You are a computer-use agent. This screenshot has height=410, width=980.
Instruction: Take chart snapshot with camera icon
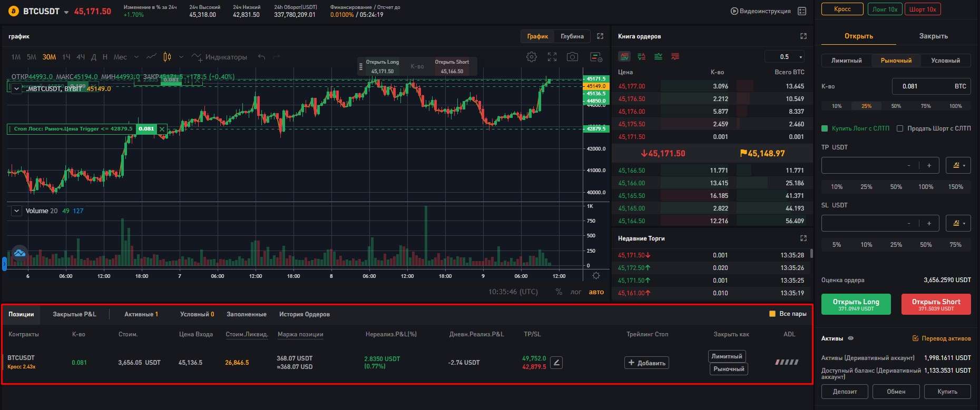click(572, 57)
